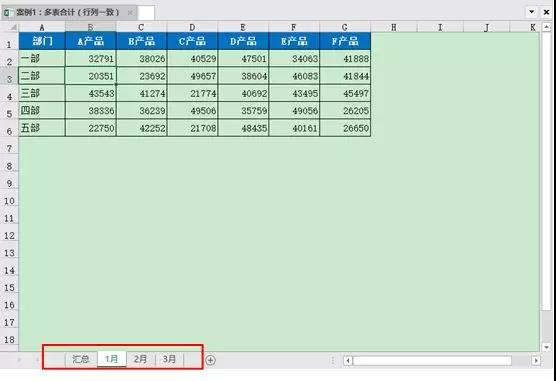This screenshot has width=556, height=381.
Task: Click cell with value 49056
Action: (294, 110)
